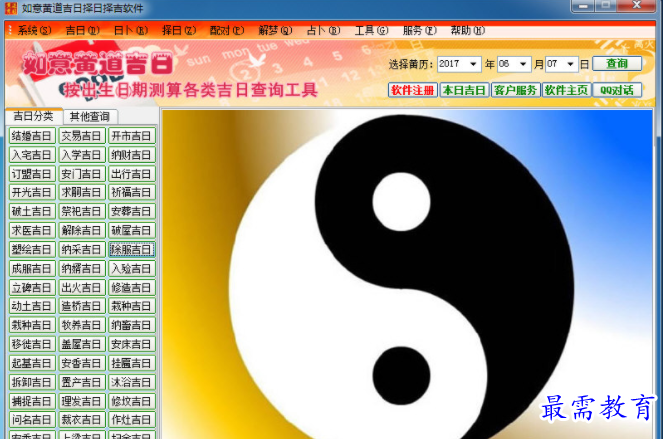The height and width of the screenshot is (439, 663).
Task: Click the 本日吉日 button
Action: (x=464, y=90)
